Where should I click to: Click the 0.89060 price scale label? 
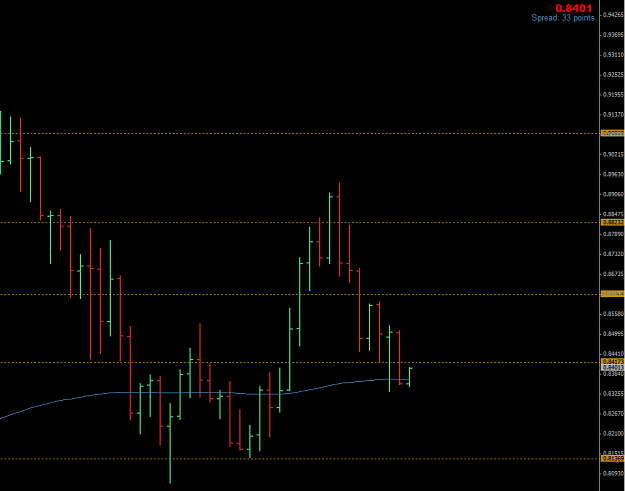613,194
